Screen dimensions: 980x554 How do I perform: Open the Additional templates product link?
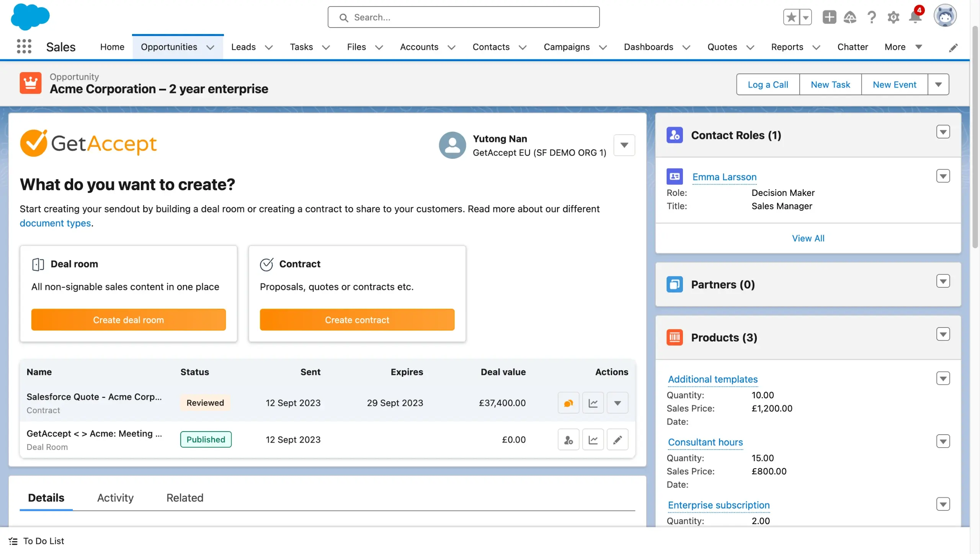pos(713,379)
